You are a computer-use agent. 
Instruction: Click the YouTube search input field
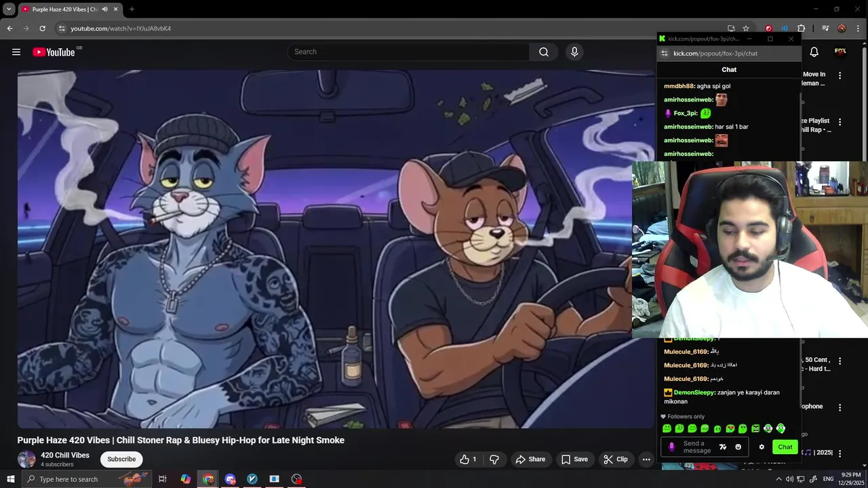pos(409,52)
